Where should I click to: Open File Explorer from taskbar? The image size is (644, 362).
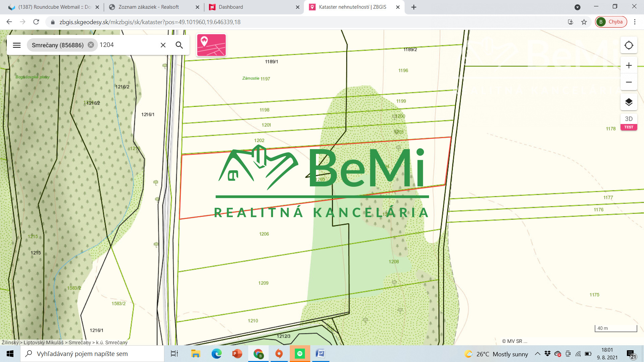[196, 354]
